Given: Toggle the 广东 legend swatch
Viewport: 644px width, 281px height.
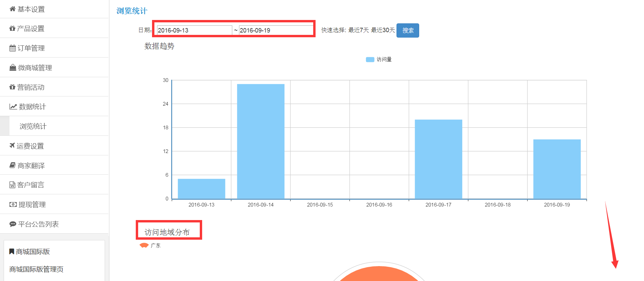Looking at the screenshot, I should 144,245.
